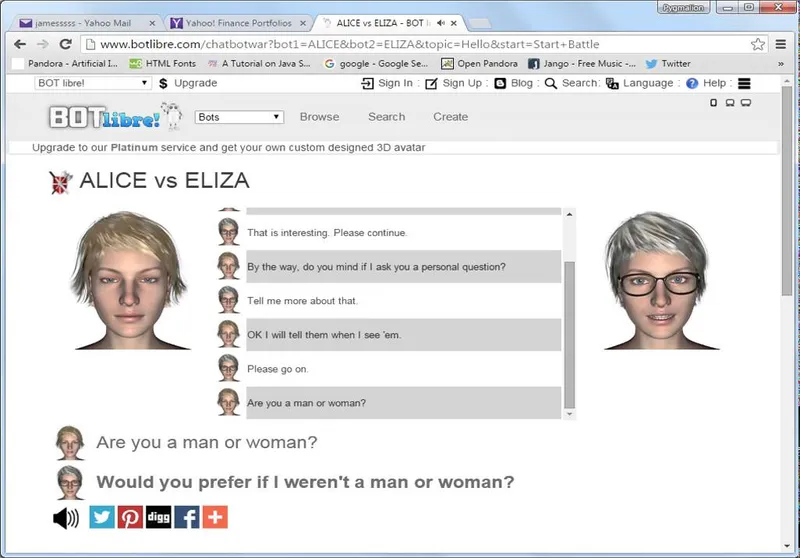Open Chrome hamburger menu
The height and width of the screenshot is (558, 800).
[781, 44]
